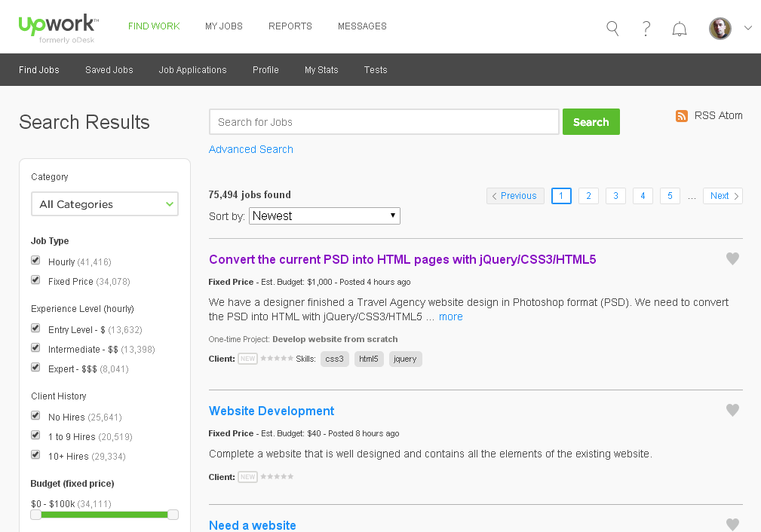Click the Search for Jobs input field
Viewport: 761px width, 532px height.
pos(384,121)
